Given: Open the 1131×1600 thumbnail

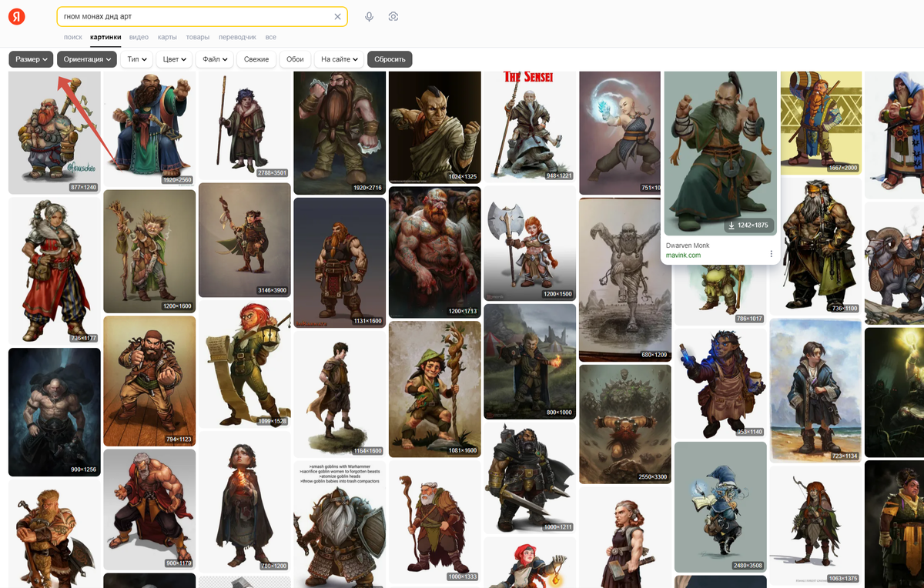Looking at the screenshot, I should [340, 263].
